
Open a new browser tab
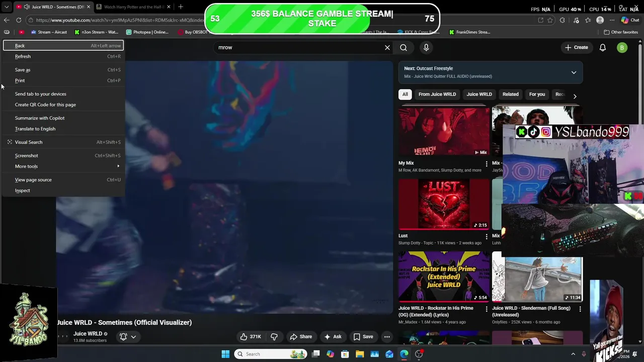(181, 7)
